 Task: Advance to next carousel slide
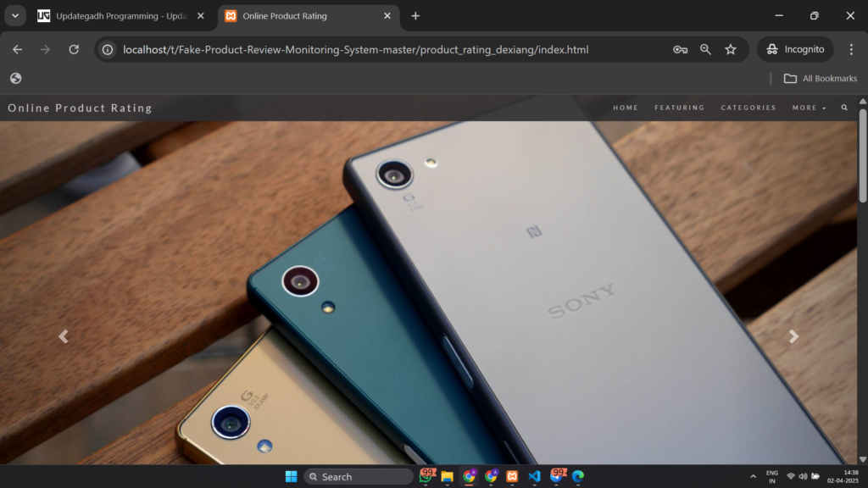[x=793, y=336]
